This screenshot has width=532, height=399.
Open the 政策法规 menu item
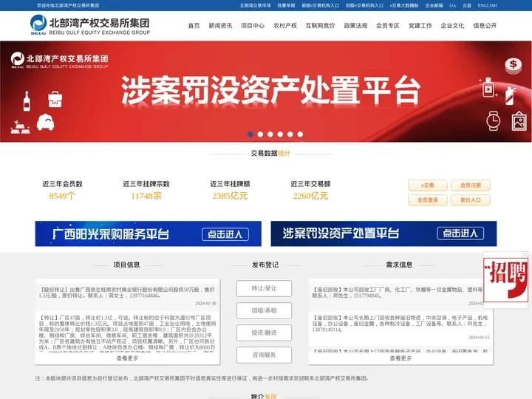[x=355, y=25]
